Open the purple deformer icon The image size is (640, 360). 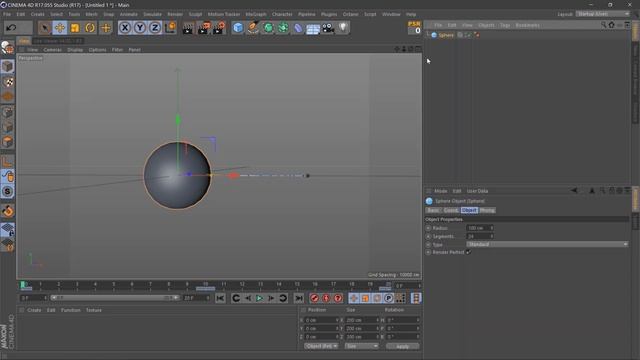(x=298, y=28)
